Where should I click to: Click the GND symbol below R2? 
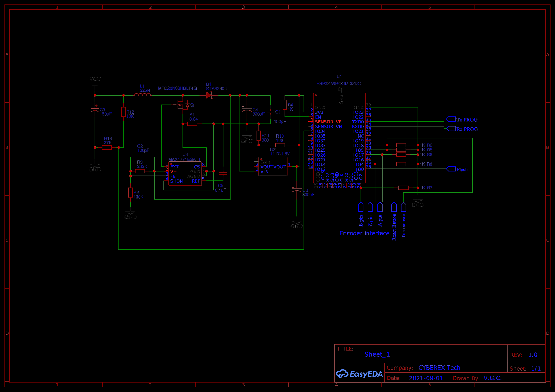(x=130, y=215)
